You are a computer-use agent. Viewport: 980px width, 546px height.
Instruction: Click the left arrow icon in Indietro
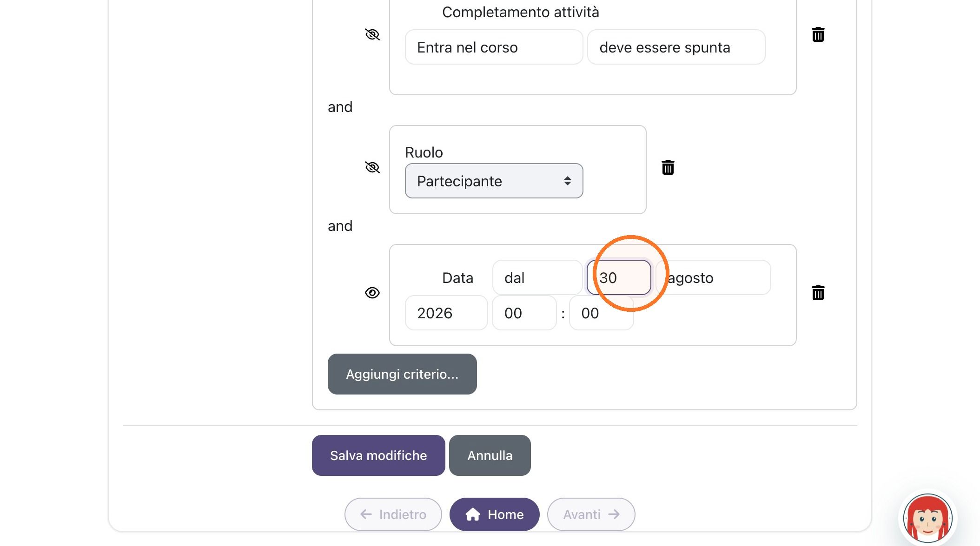[x=366, y=514]
